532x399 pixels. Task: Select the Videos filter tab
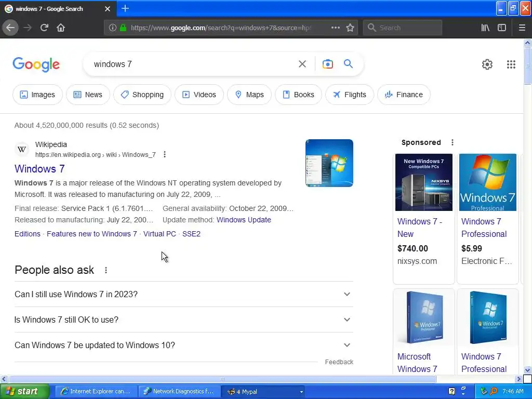[x=199, y=95]
